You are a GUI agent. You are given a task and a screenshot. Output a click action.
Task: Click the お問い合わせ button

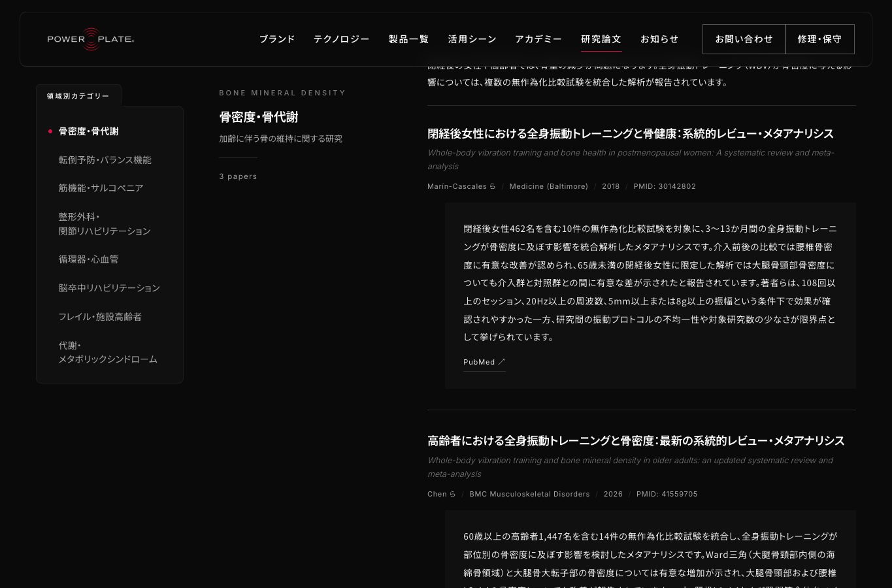[x=744, y=39]
